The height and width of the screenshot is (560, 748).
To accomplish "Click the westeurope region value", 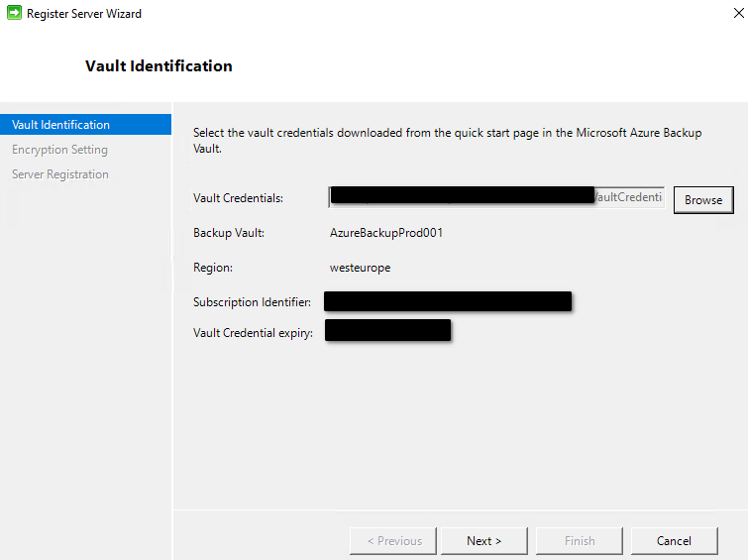I will pyautogui.click(x=361, y=268).
